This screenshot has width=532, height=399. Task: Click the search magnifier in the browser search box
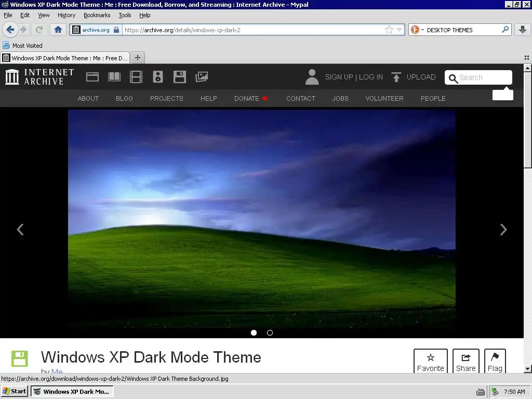505,30
